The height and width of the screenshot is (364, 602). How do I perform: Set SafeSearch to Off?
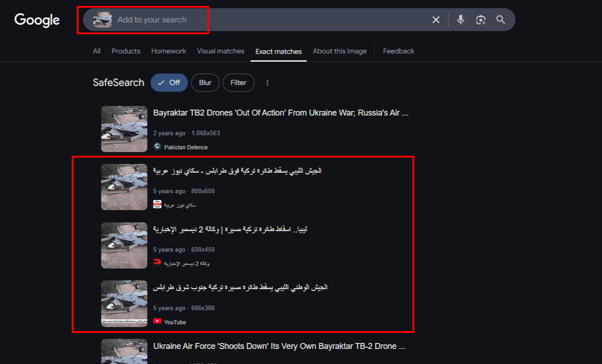[x=169, y=83]
